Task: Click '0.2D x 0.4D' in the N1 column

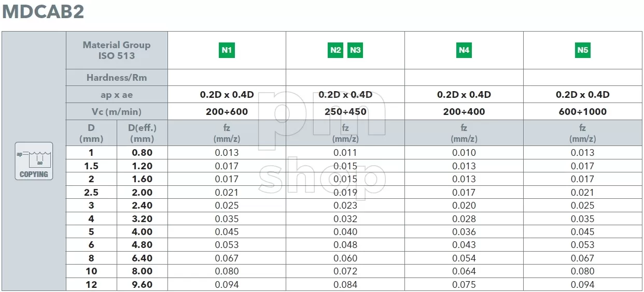Action: coord(227,95)
